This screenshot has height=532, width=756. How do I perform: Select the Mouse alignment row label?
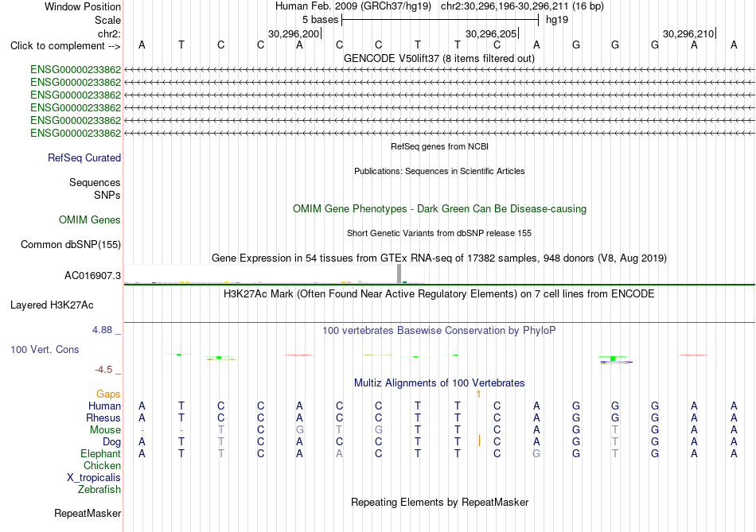click(x=105, y=430)
